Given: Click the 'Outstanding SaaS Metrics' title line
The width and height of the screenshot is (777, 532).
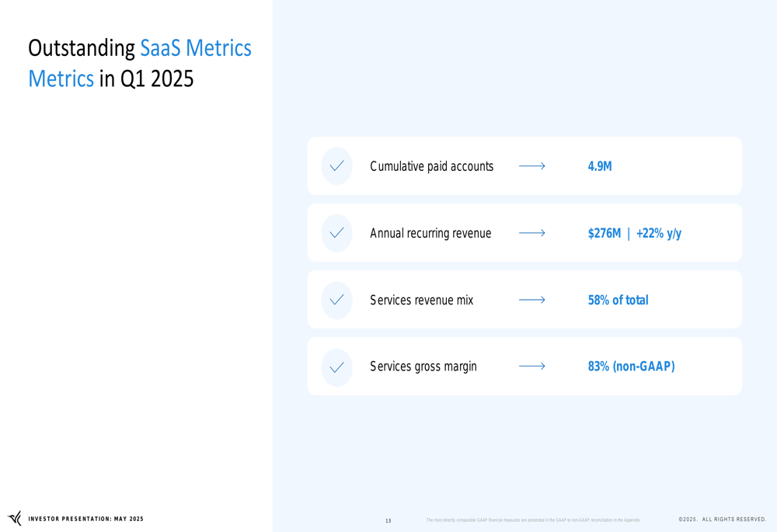Looking at the screenshot, I should coord(140,48).
